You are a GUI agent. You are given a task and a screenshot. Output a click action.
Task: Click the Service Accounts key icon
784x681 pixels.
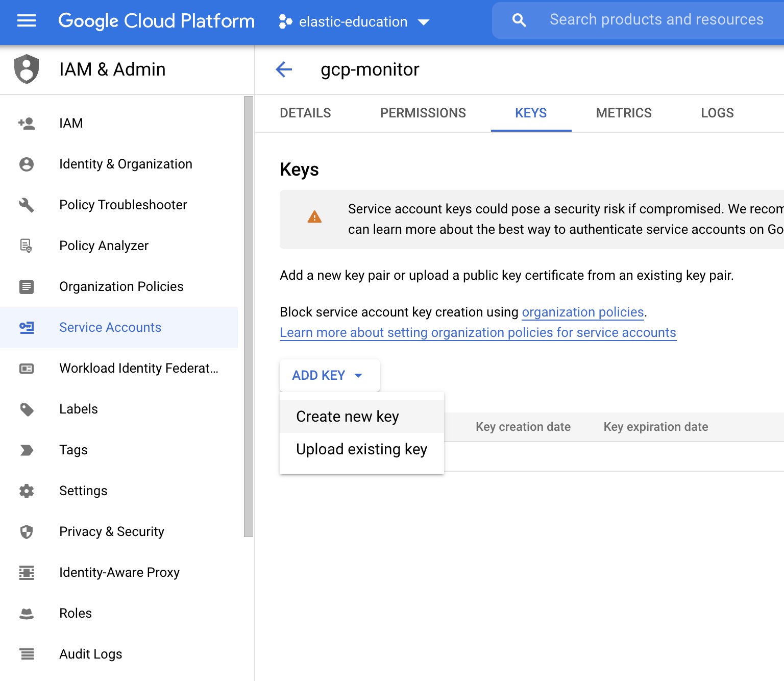[26, 328]
